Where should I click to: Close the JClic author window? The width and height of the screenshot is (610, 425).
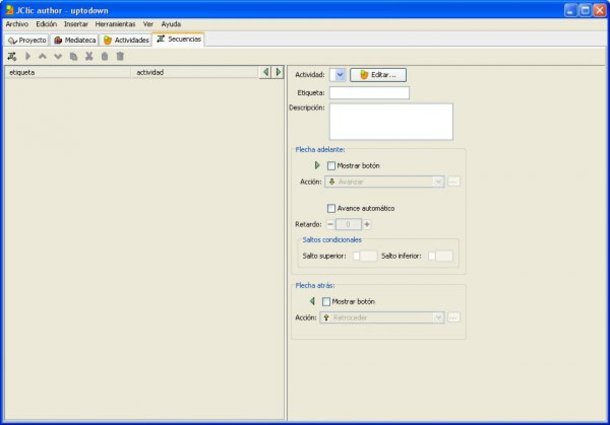point(599,10)
